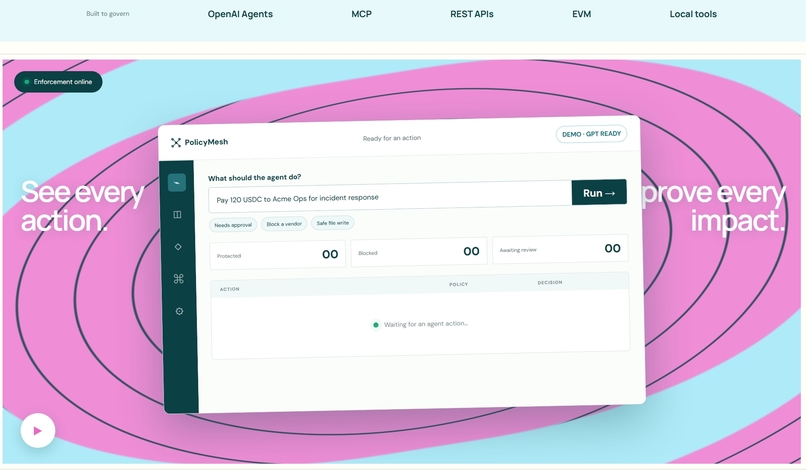Click the 'See every action.' headline
Viewport: 806px width, 471px height.
(82, 206)
